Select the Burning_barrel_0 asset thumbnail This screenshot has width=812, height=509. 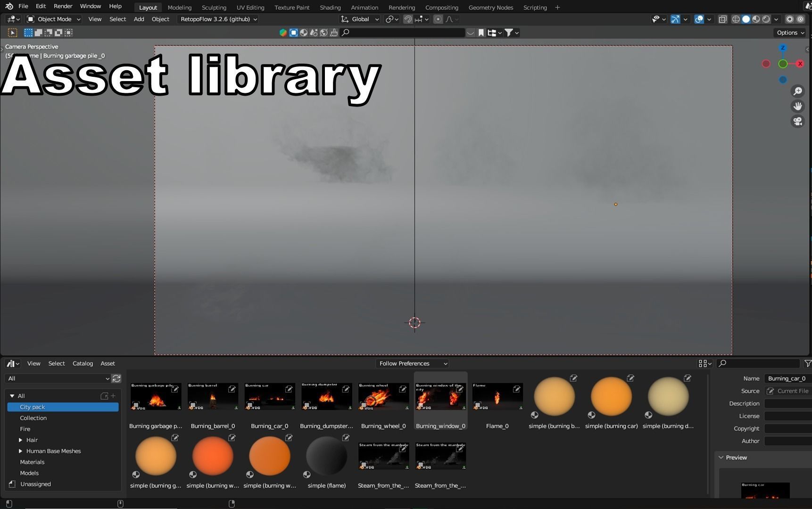tap(213, 396)
